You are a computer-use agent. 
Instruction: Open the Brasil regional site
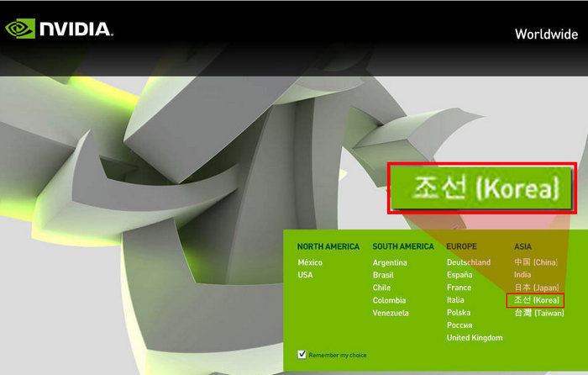383,275
